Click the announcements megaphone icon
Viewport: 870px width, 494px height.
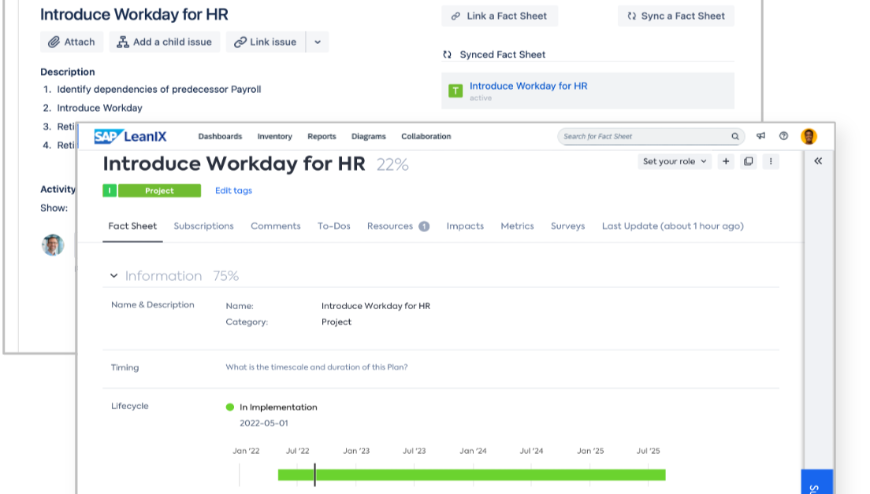[761, 136]
